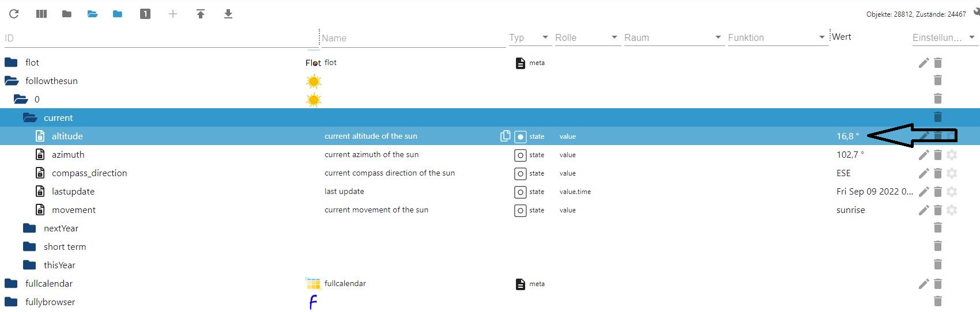Expand the fullcalendar folder
This screenshot has width=980, height=312.
[11, 284]
